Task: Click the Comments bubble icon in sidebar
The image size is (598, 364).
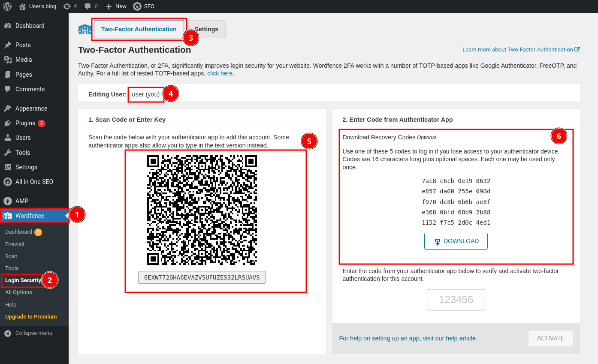Action: click(8, 89)
